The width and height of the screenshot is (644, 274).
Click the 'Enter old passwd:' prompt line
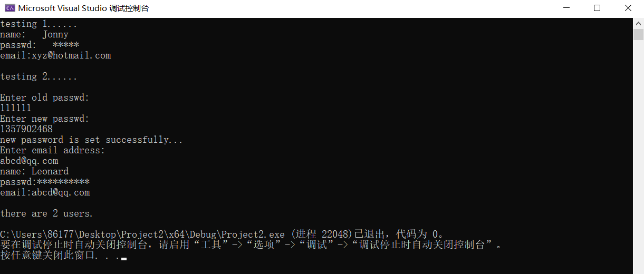point(45,97)
